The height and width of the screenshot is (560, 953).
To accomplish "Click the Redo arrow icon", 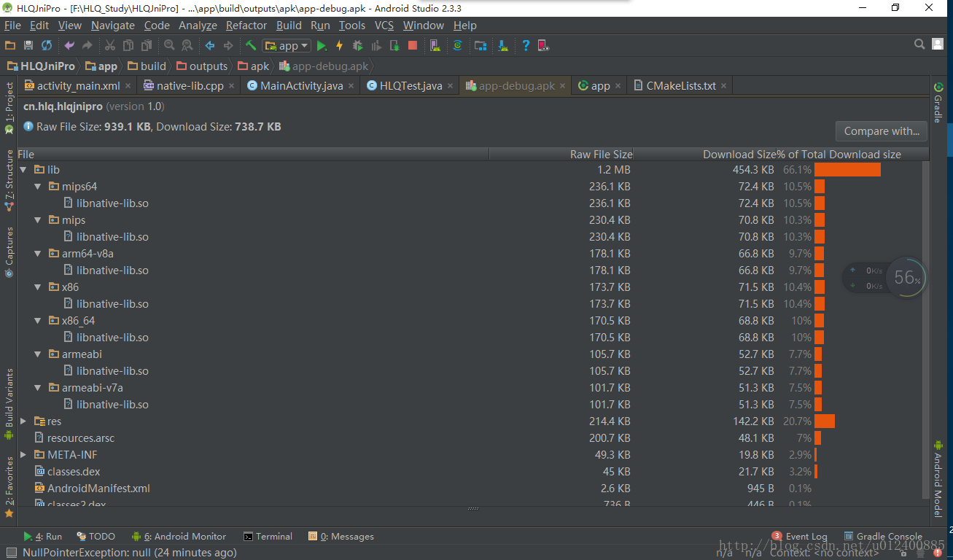I will pos(87,45).
